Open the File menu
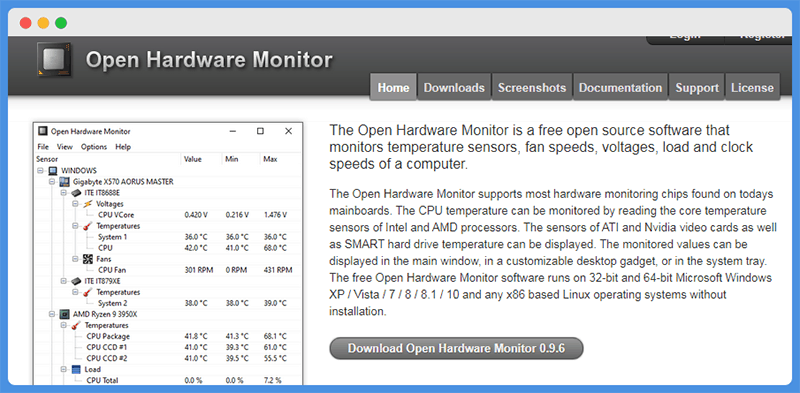Image resolution: width=800 pixels, height=393 pixels. pyautogui.click(x=43, y=147)
